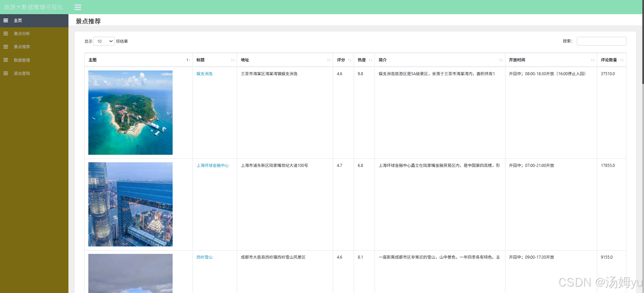This screenshot has width=644, height=293.
Task: Sort table by 主图 column arrows
Action: tap(188, 60)
